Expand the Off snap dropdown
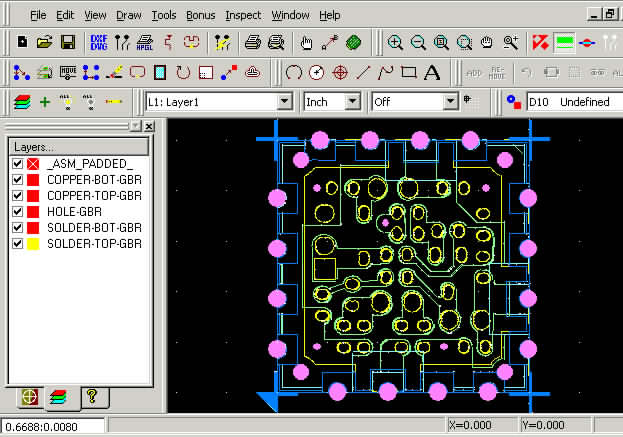This screenshot has width=623, height=437. [x=451, y=102]
